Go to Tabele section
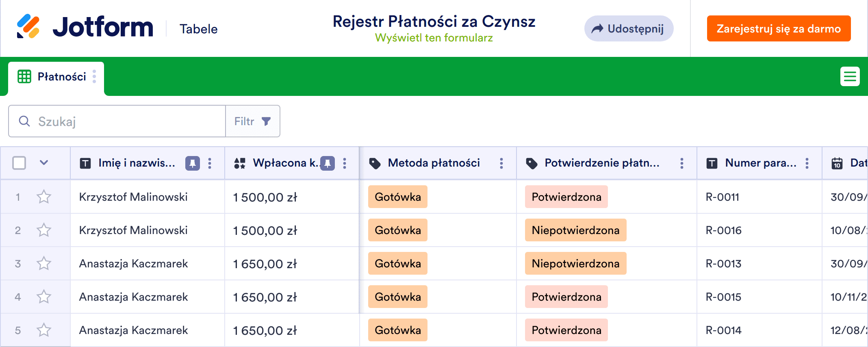This screenshot has width=868, height=347. [198, 29]
